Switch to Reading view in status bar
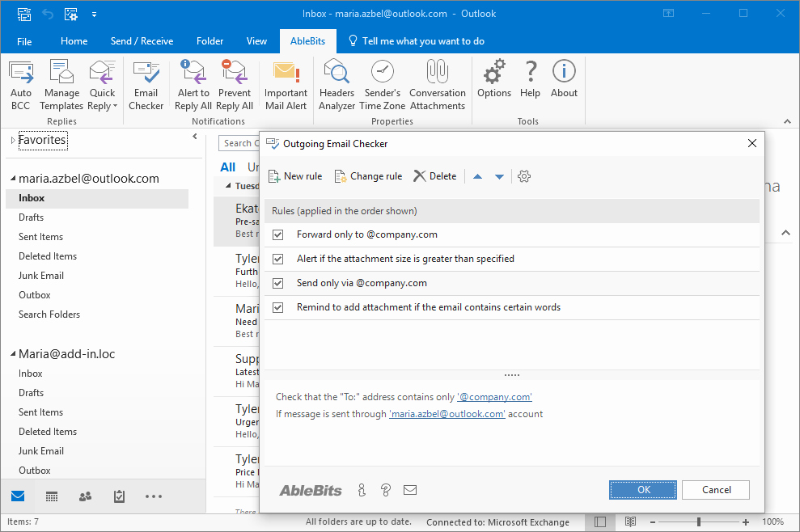The image size is (800, 532). 631,521
